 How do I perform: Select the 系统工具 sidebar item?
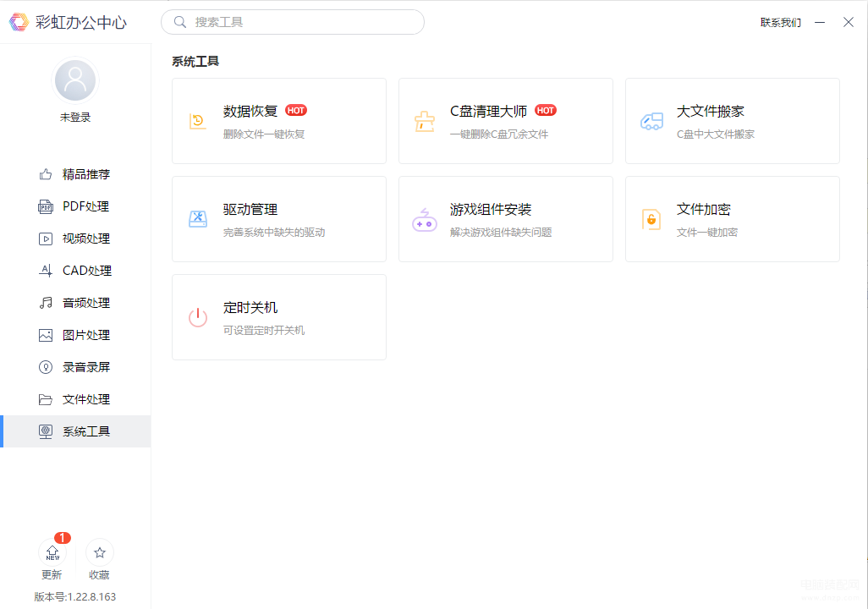75,431
